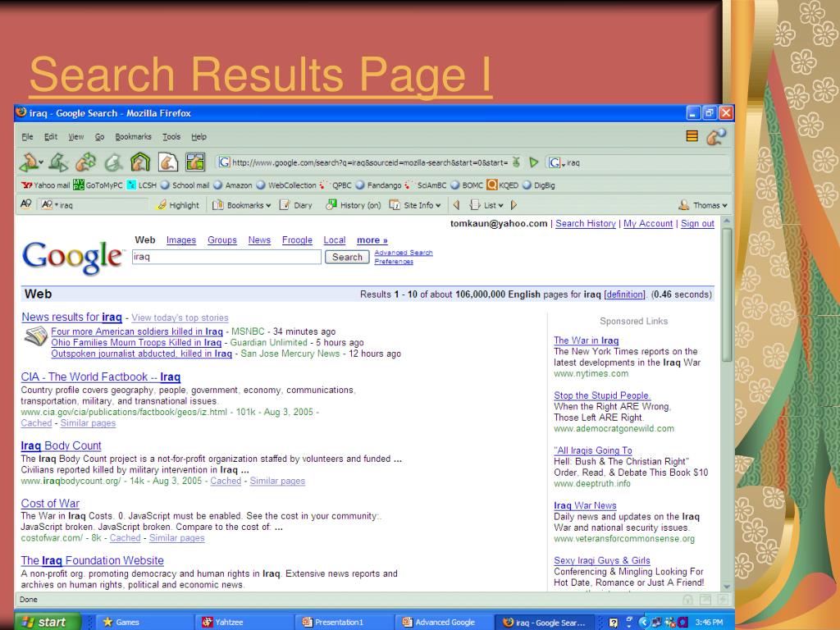
Task: Reload the current page
Action: (85, 162)
